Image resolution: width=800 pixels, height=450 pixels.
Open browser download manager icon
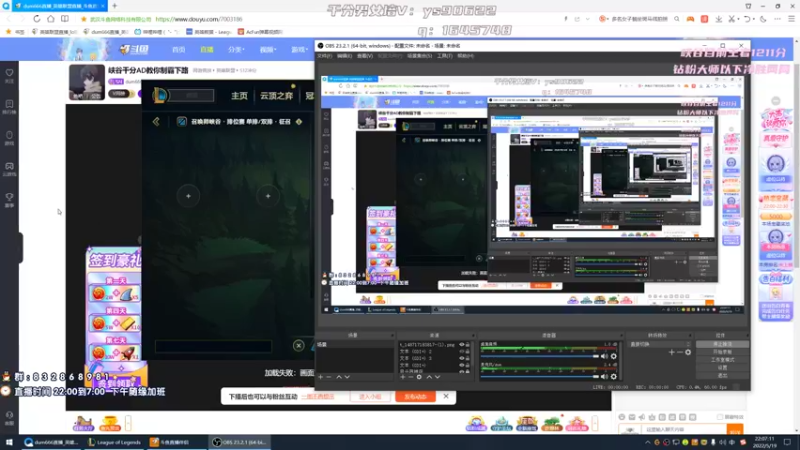(718, 19)
